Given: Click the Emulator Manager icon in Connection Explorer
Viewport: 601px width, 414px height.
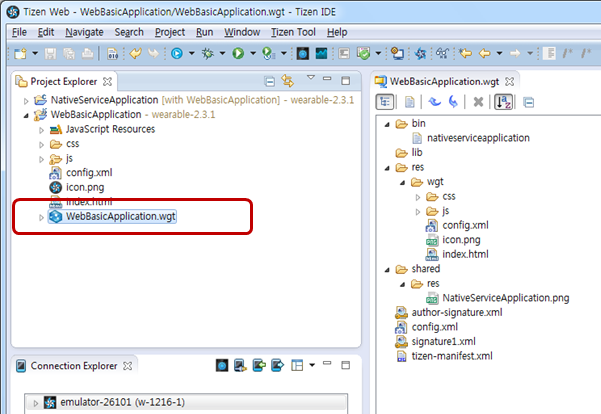Looking at the screenshot, I should [x=223, y=366].
